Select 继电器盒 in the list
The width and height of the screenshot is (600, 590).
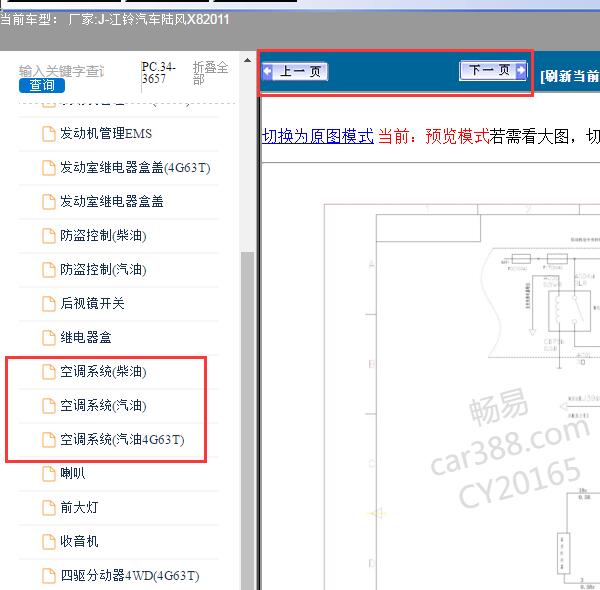pyautogui.click(x=86, y=337)
